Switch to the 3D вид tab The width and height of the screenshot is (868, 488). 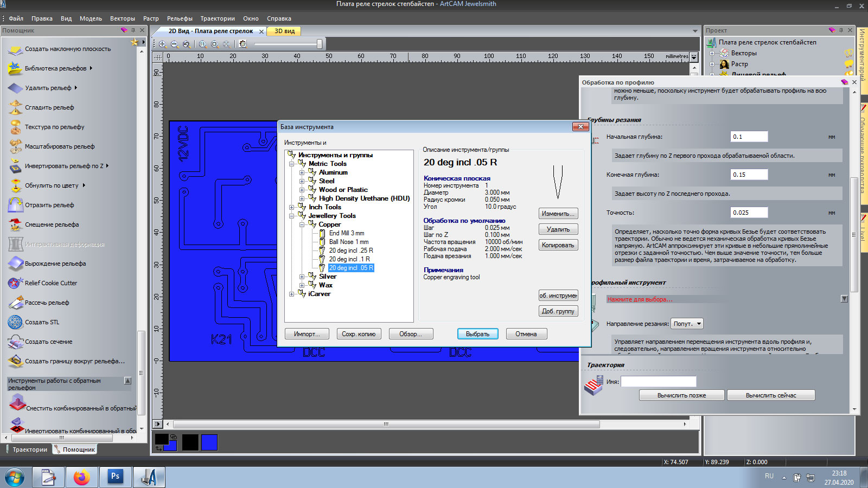pyautogui.click(x=284, y=31)
